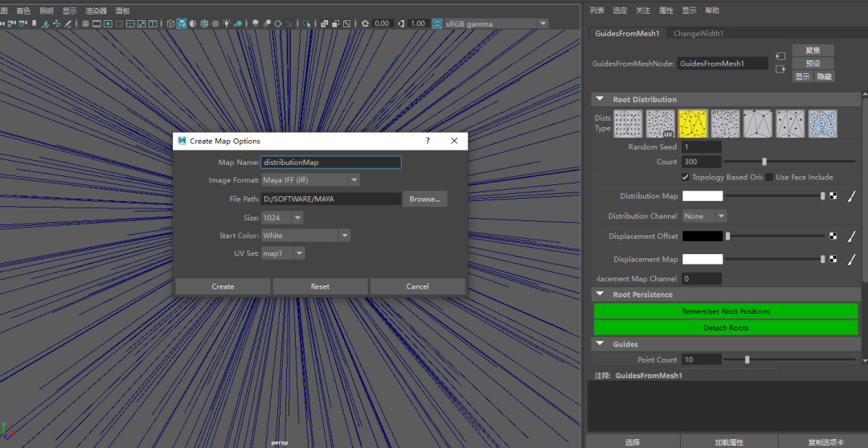Click the Count slider track

pos(789,162)
